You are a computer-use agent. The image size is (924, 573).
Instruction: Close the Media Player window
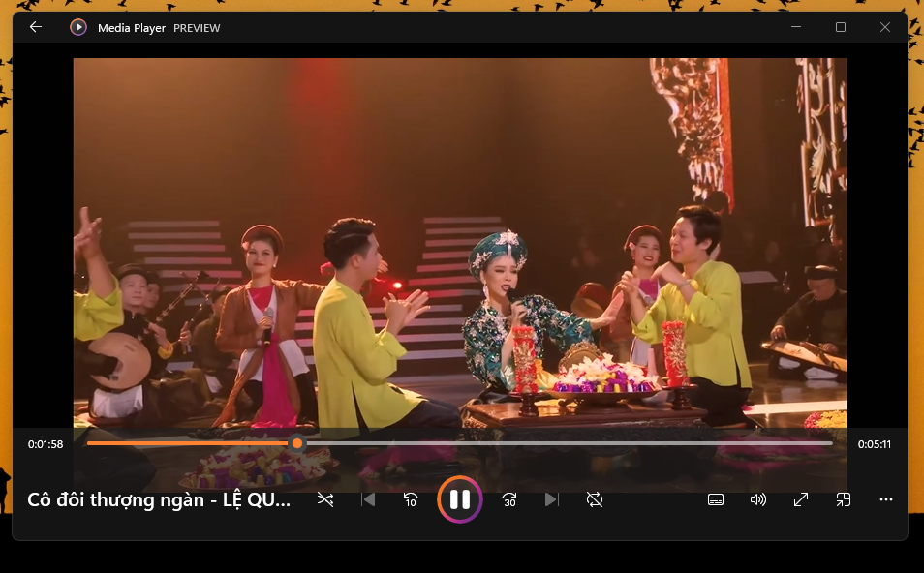[885, 27]
